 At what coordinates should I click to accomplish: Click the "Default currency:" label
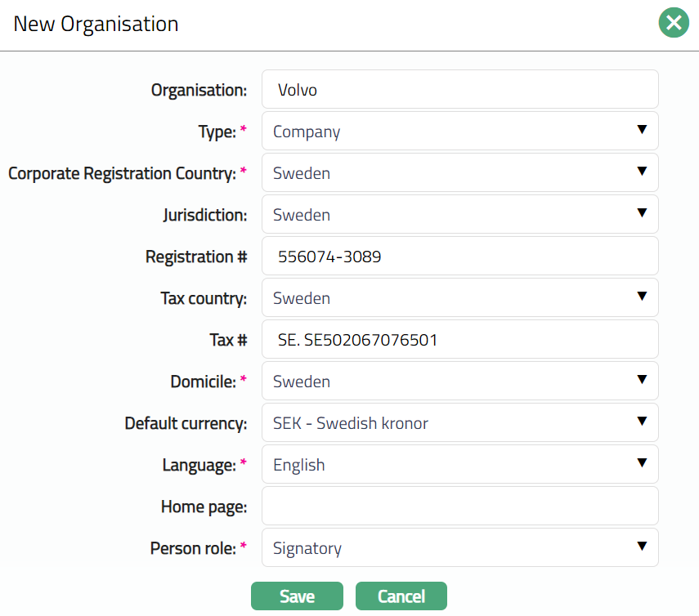point(186,423)
